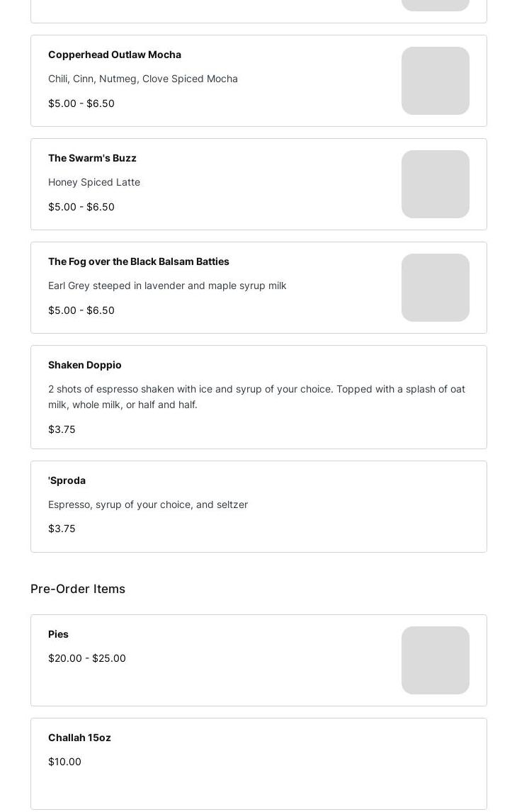
Task: Open the 'Sproda menu item
Action: pos(67,480)
